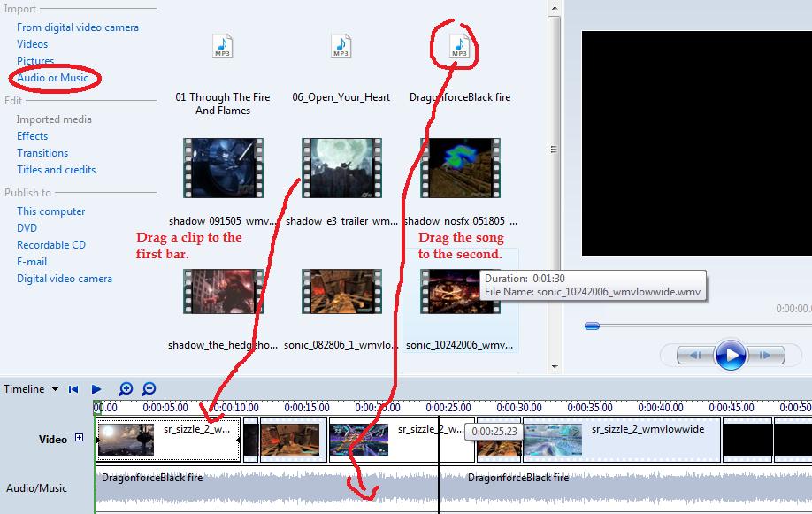The height and width of the screenshot is (514, 812).
Task: Open the Transitions view
Action: [42, 153]
